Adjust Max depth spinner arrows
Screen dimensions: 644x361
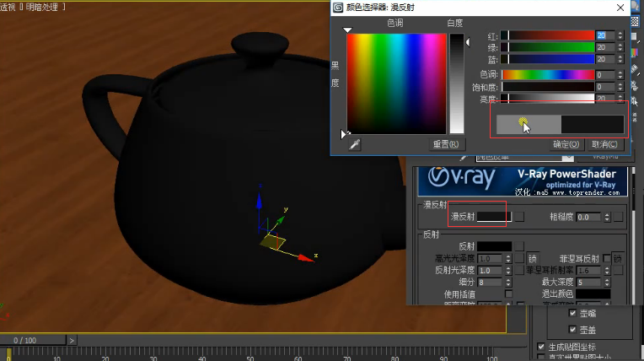tap(607, 283)
